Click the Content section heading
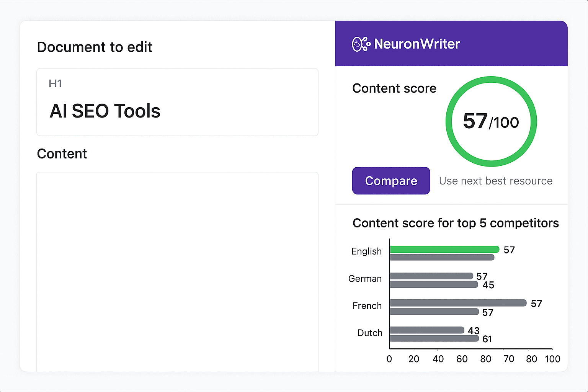 [x=62, y=154]
